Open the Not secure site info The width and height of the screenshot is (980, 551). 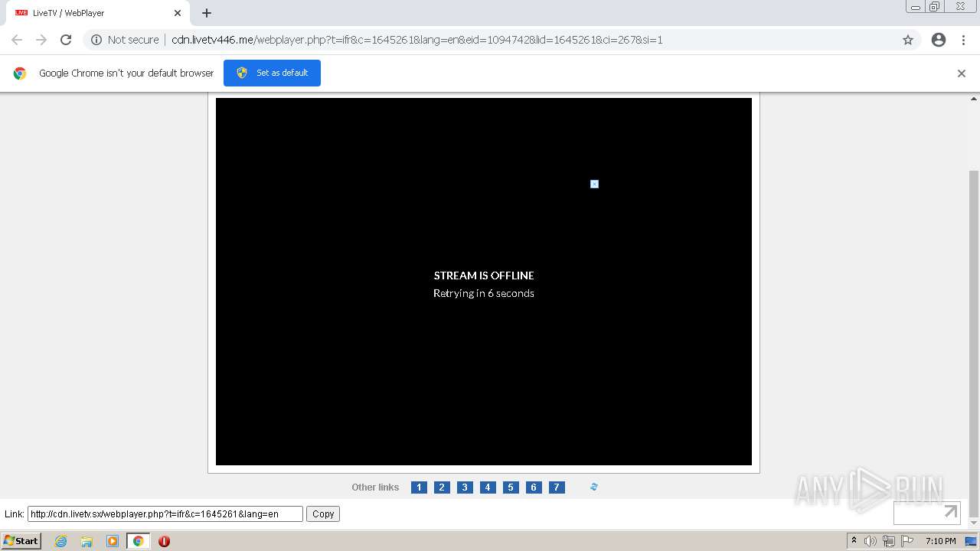click(125, 40)
